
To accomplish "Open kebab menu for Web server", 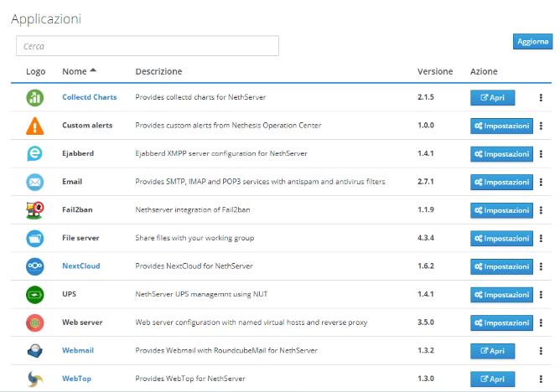I will point(541,322).
